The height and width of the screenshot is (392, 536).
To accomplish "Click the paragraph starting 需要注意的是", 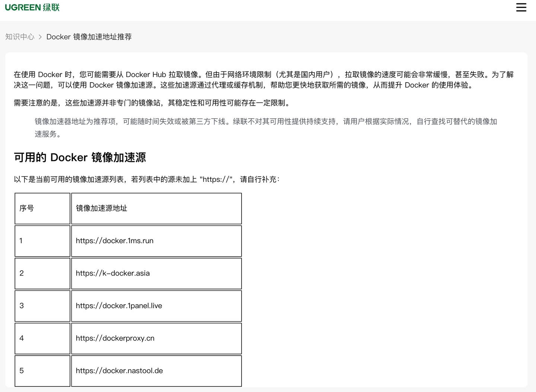I will (153, 103).
